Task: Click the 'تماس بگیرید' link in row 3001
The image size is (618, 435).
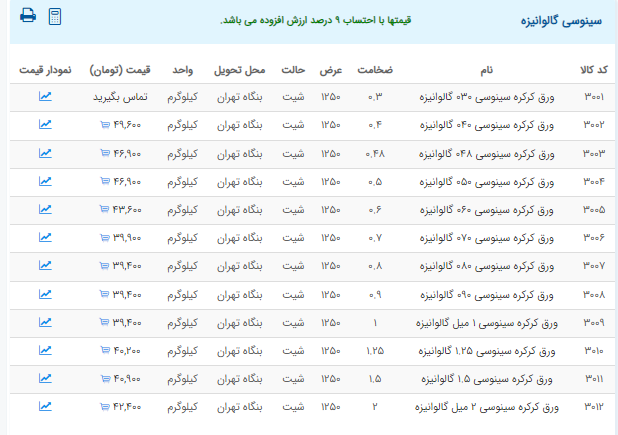Action: 121,97
